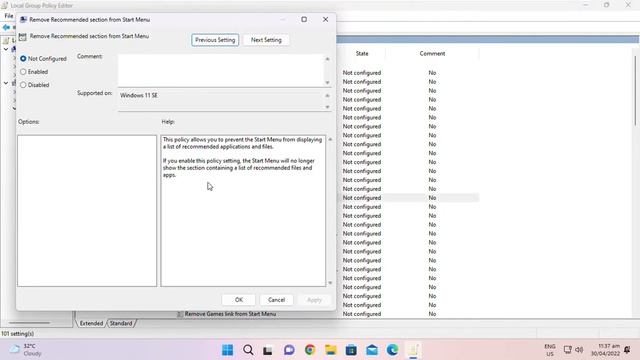This screenshot has width=640, height=360.
Task: Go to Next Setting
Action: click(266, 40)
